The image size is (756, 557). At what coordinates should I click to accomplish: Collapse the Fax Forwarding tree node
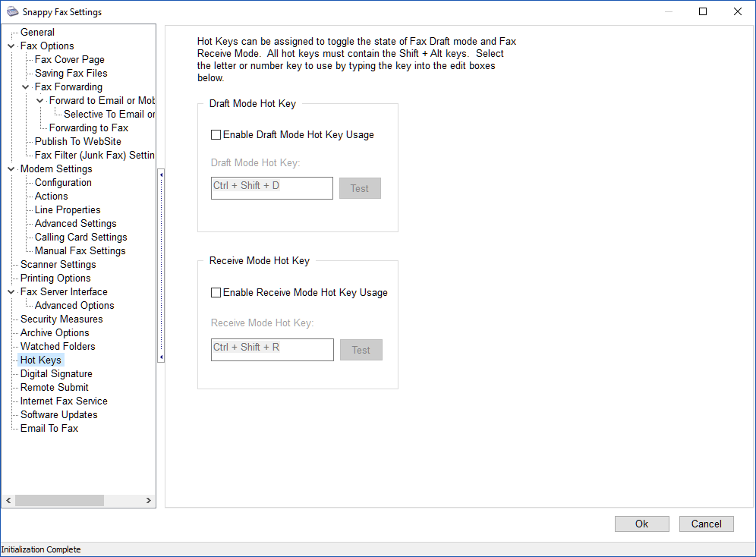[25, 87]
